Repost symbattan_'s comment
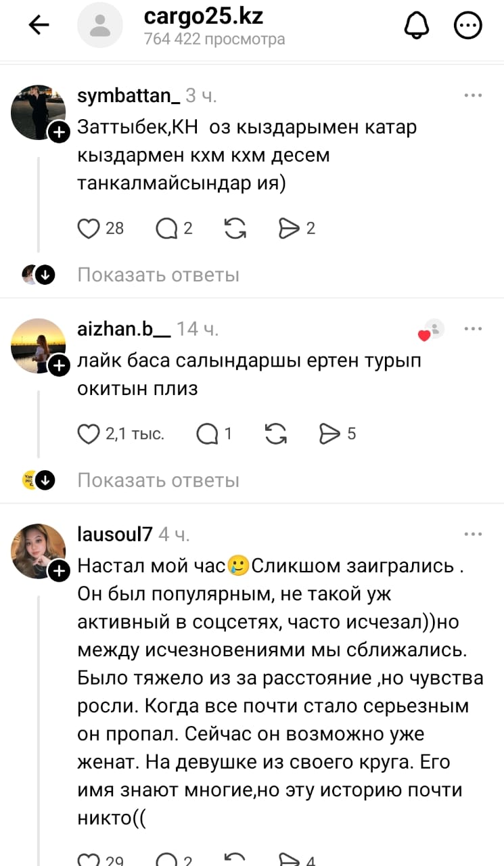The width and height of the screenshot is (504, 866). tap(235, 229)
